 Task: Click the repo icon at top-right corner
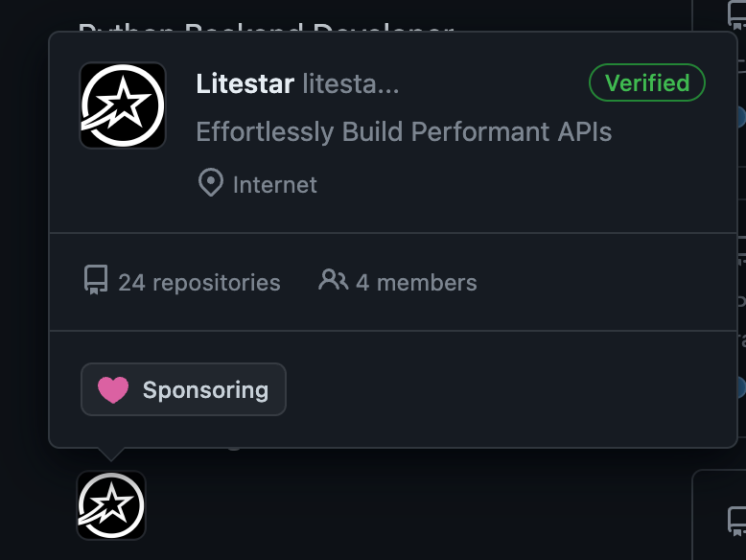tap(736, 13)
